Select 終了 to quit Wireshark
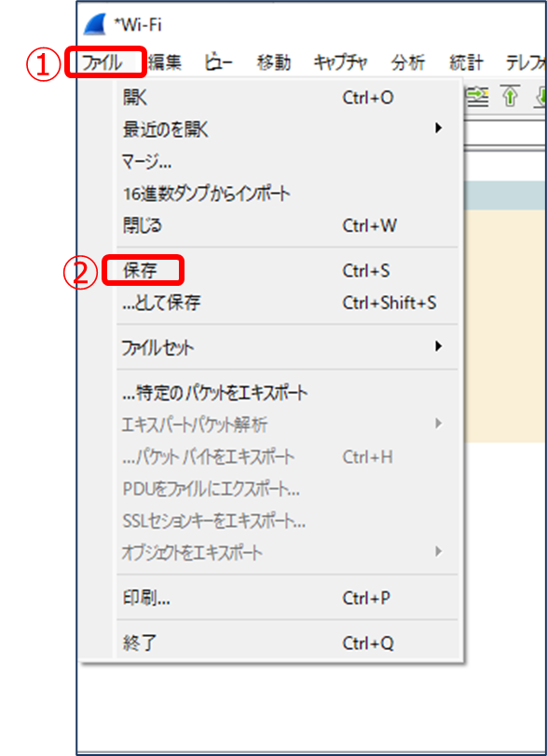 [287, 642]
